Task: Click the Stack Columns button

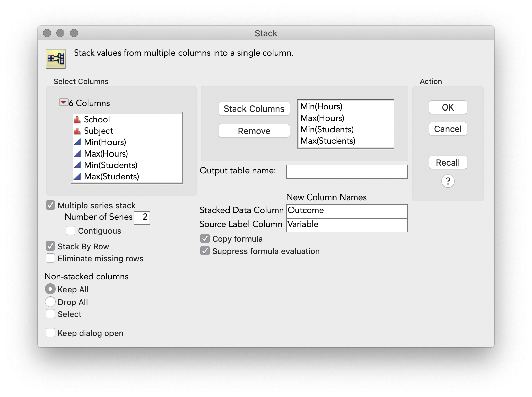Action: (254, 109)
